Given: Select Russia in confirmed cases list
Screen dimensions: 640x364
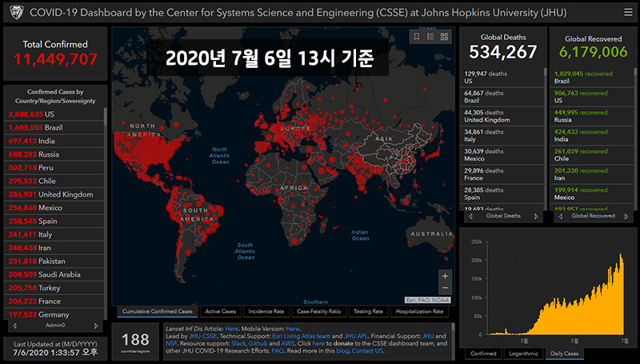Looking at the screenshot, I should click(54, 154).
